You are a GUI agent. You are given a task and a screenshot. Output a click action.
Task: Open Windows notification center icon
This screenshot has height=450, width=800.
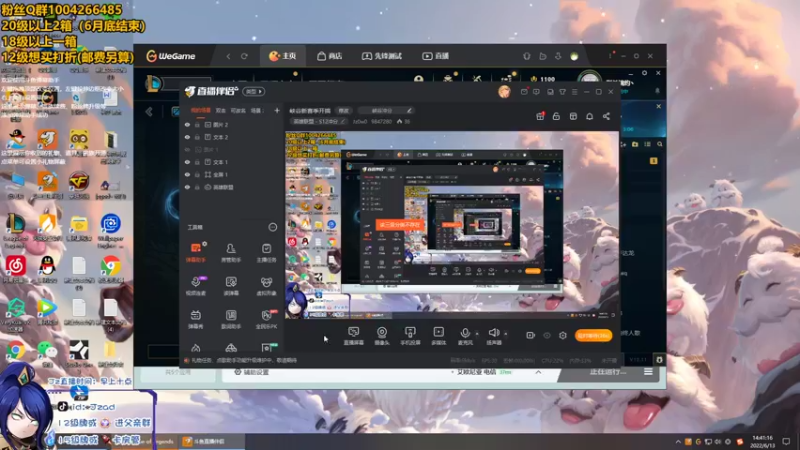pyautogui.click(x=786, y=441)
